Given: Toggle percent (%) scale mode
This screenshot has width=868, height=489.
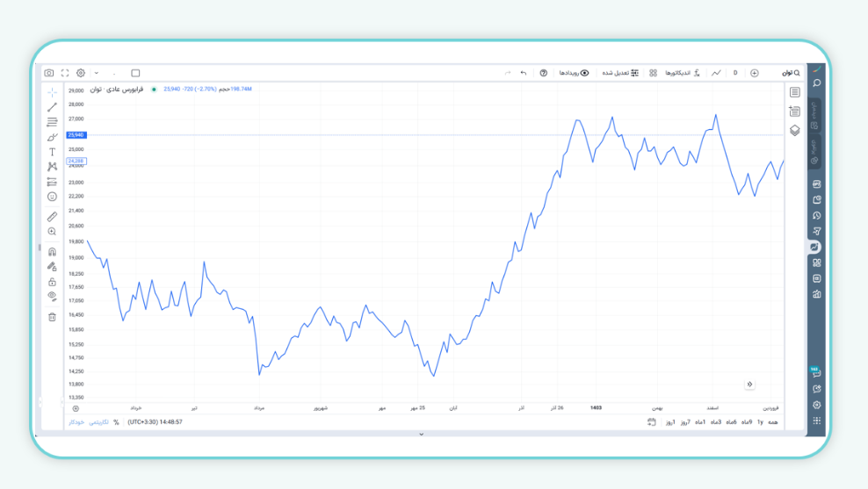Looking at the screenshot, I should pyautogui.click(x=116, y=422).
